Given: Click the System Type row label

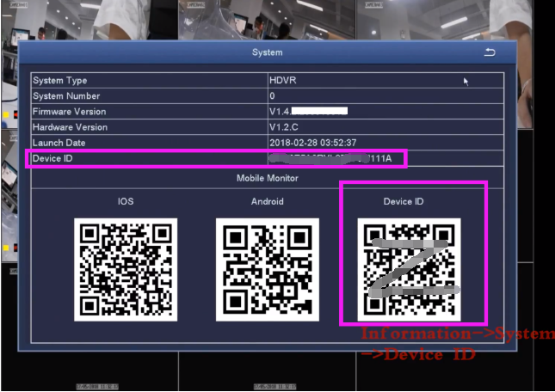Looking at the screenshot, I should click(x=60, y=81).
